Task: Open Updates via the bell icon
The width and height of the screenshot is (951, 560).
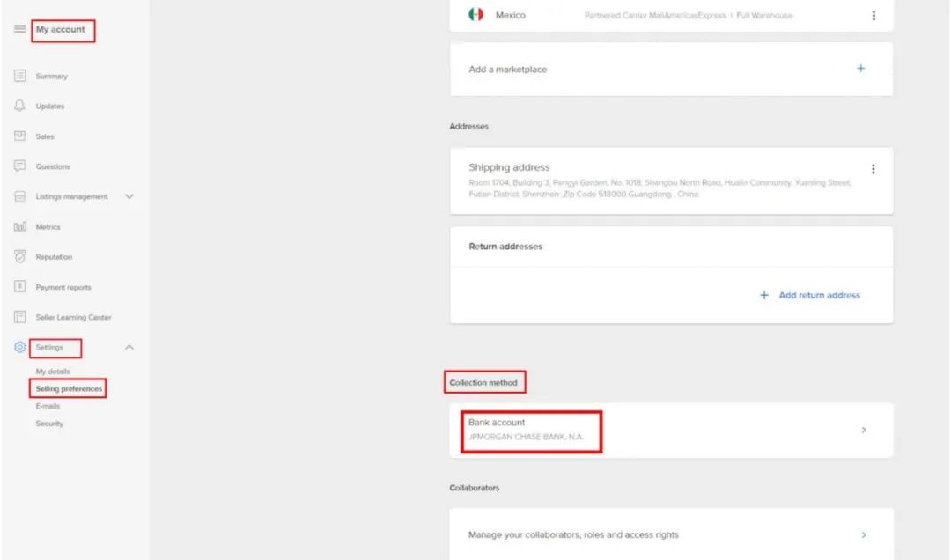Action: (x=19, y=106)
